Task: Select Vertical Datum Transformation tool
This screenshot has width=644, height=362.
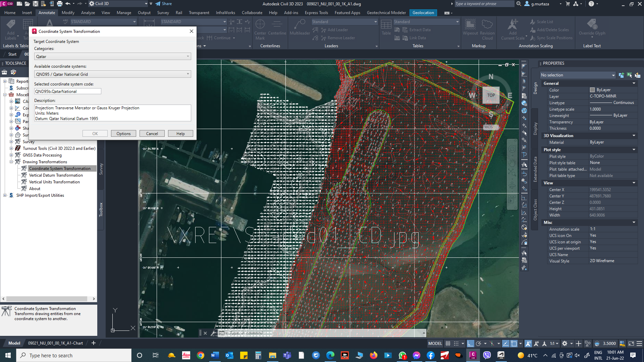Action: point(55,175)
